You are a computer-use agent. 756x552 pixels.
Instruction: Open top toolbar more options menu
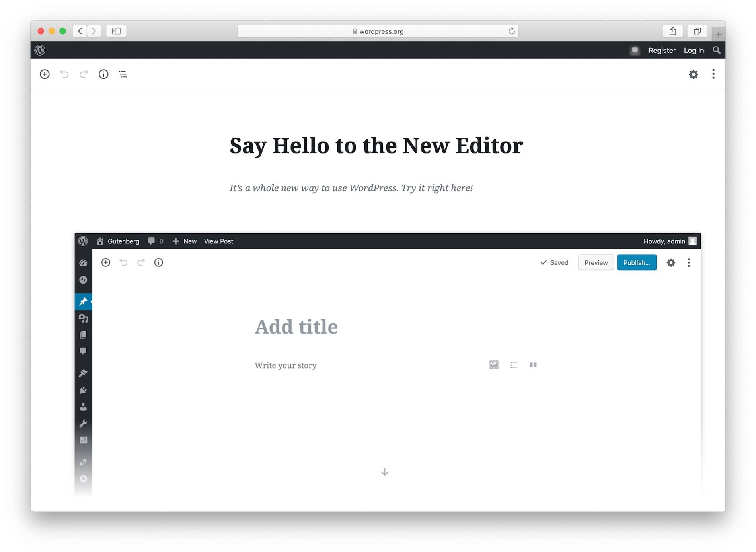(713, 74)
